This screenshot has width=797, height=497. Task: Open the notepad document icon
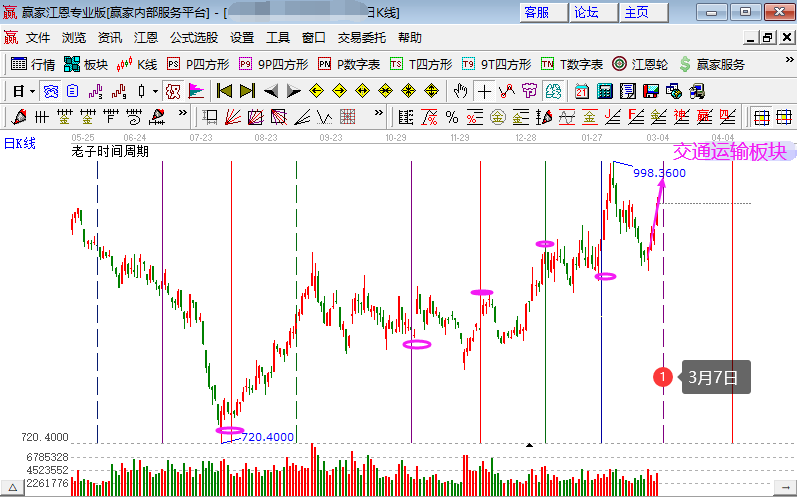pyautogui.click(x=628, y=91)
